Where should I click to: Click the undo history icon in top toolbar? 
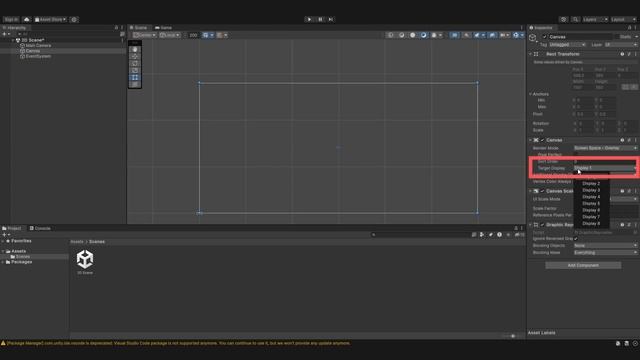point(564,20)
